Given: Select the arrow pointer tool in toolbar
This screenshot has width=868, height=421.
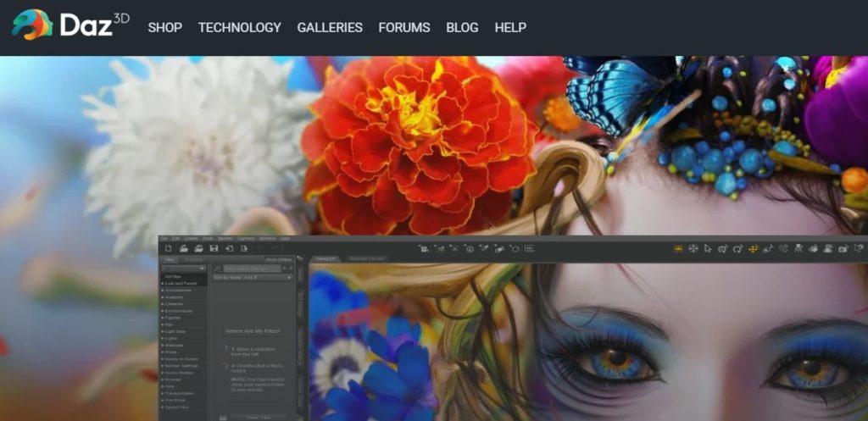Looking at the screenshot, I should coord(708,248).
